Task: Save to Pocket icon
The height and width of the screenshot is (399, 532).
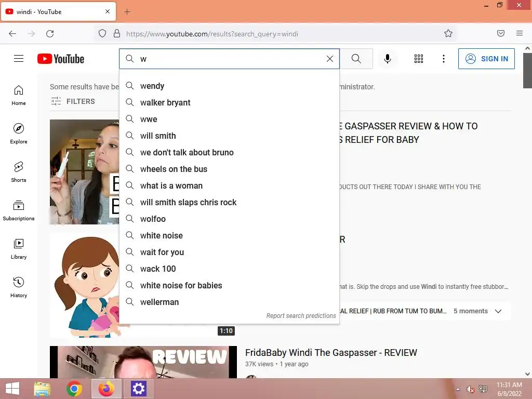Action: tap(501, 33)
